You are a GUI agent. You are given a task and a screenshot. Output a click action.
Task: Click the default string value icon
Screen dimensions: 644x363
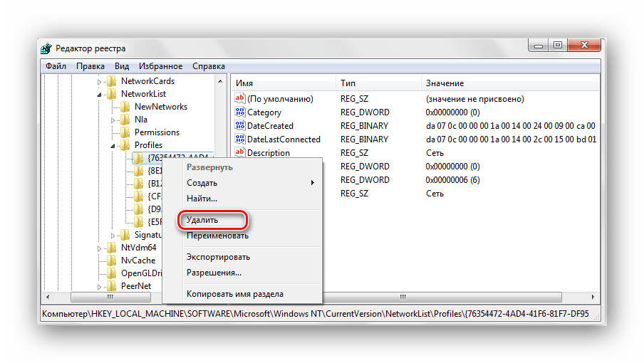pyautogui.click(x=240, y=99)
